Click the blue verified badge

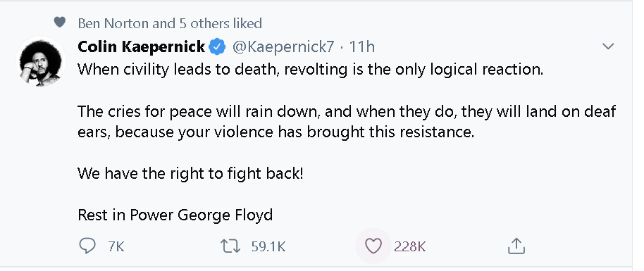pos(218,47)
